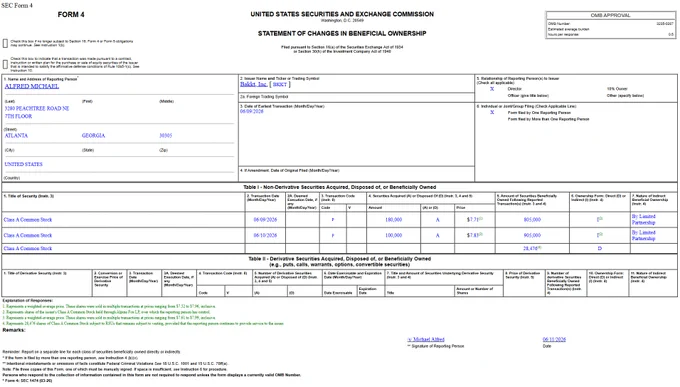
Task: Click the X mark beside Director
Action: (x=492, y=89)
